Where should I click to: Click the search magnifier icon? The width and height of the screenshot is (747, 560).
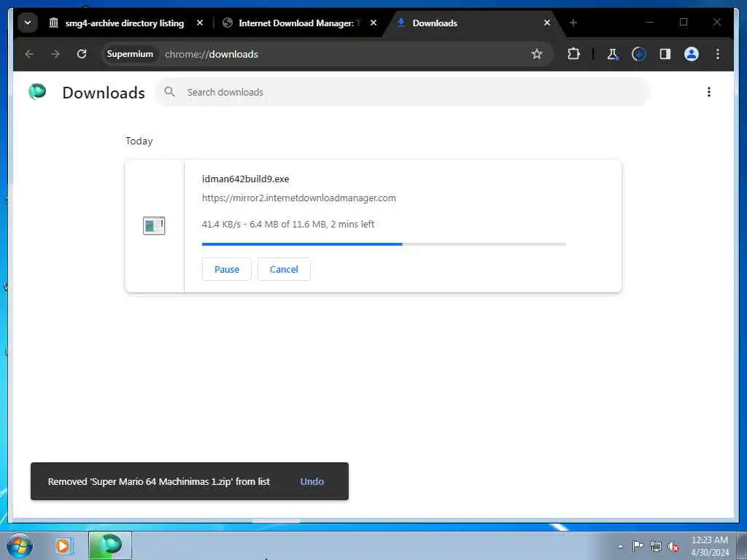169,92
